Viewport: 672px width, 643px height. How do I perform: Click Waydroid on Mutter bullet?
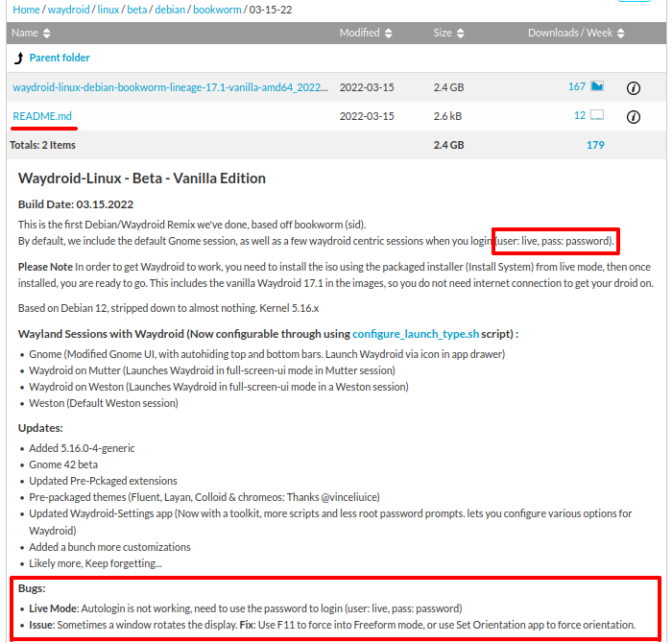point(212,370)
